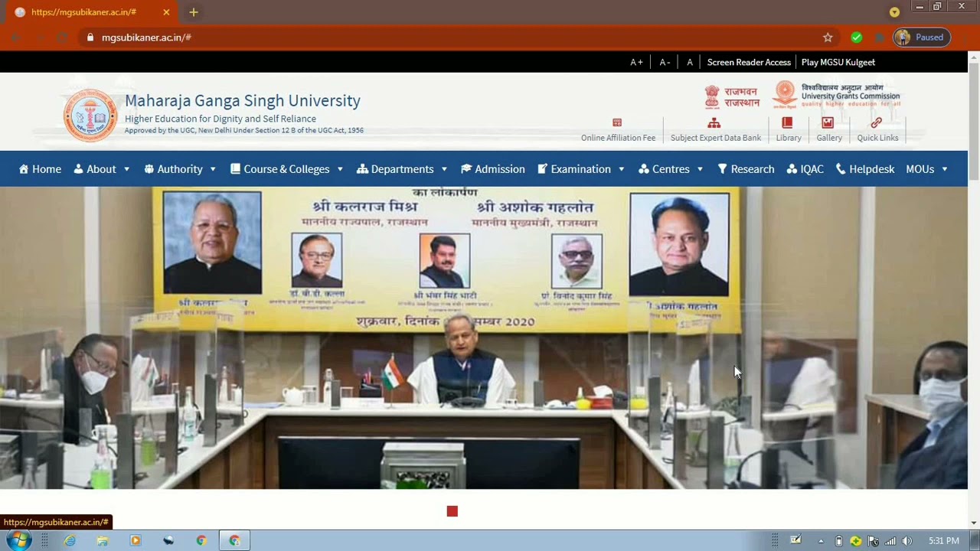Click Maharaja Ganga Singh University title

click(x=243, y=100)
